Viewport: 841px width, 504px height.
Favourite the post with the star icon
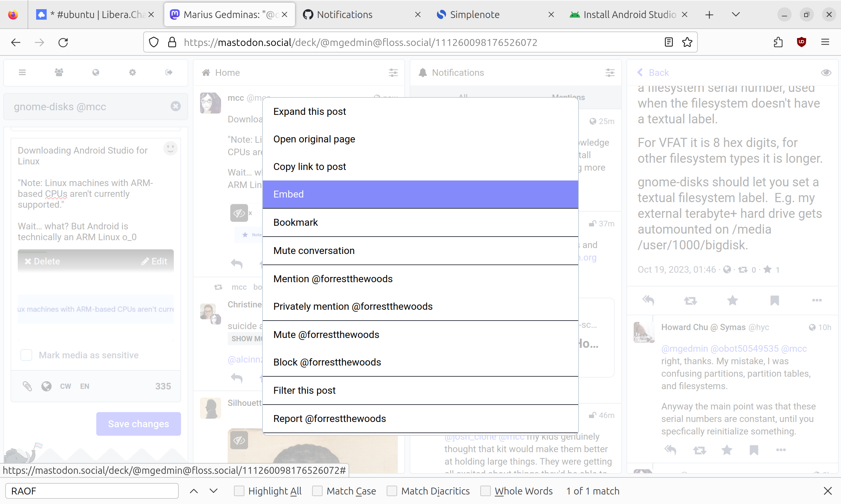point(732,300)
